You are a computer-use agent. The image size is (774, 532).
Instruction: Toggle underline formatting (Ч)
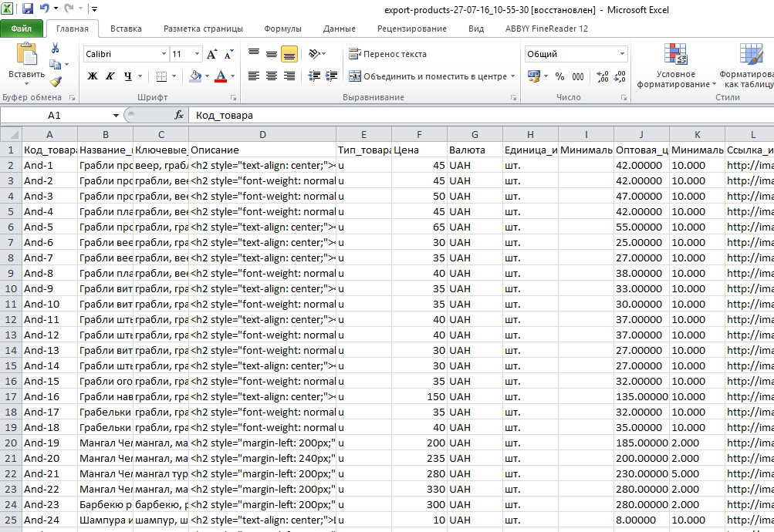[128, 76]
